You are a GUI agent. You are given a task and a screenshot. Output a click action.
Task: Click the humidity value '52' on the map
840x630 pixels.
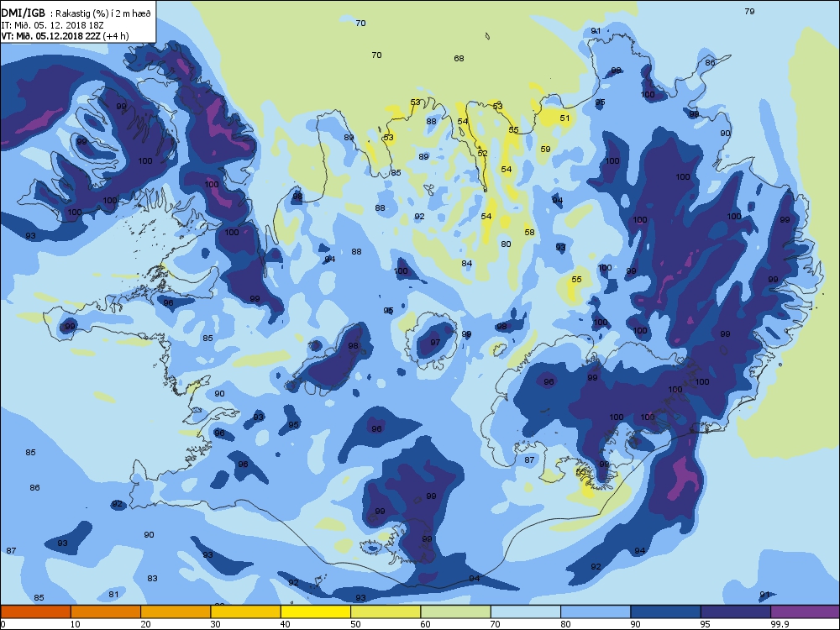click(483, 153)
